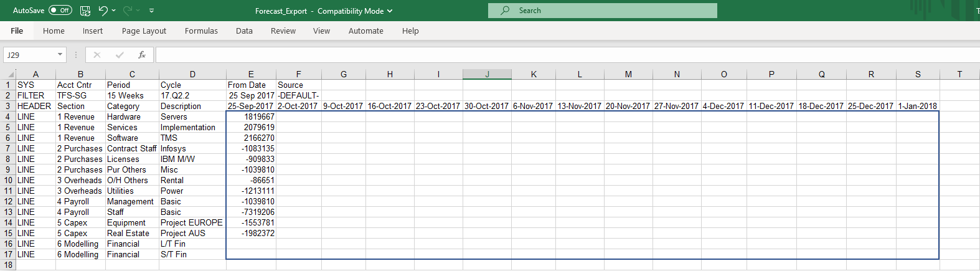Expand the Customize Quick Access Toolbar menu
The image size is (980, 271).
click(152, 11)
